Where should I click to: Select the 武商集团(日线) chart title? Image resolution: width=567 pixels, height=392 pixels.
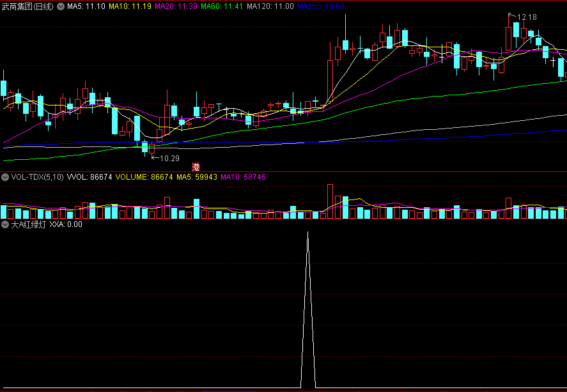(x=28, y=6)
